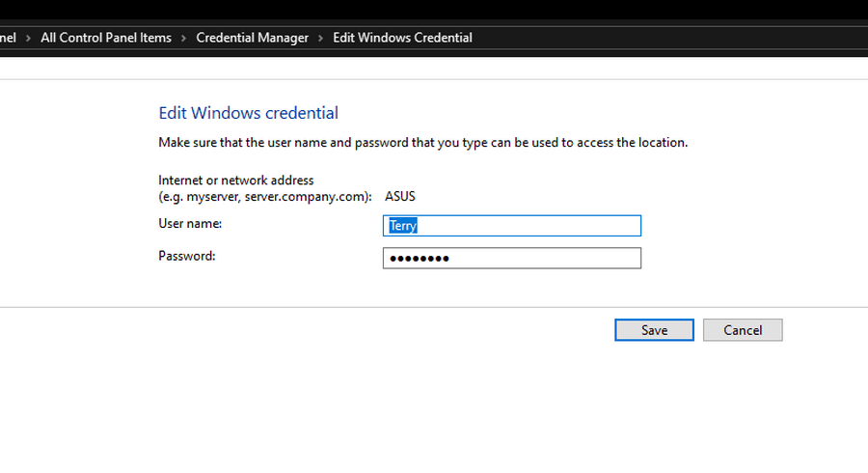Expand chevron after Credential Manager breadcrumb
The height and width of the screenshot is (473, 868).
pyautogui.click(x=321, y=38)
